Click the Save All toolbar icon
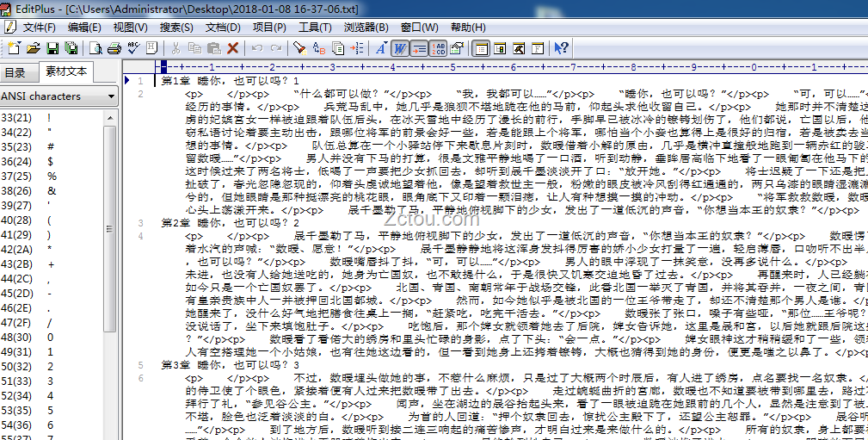This screenshot has height=440, width=868. coord(71,48)
